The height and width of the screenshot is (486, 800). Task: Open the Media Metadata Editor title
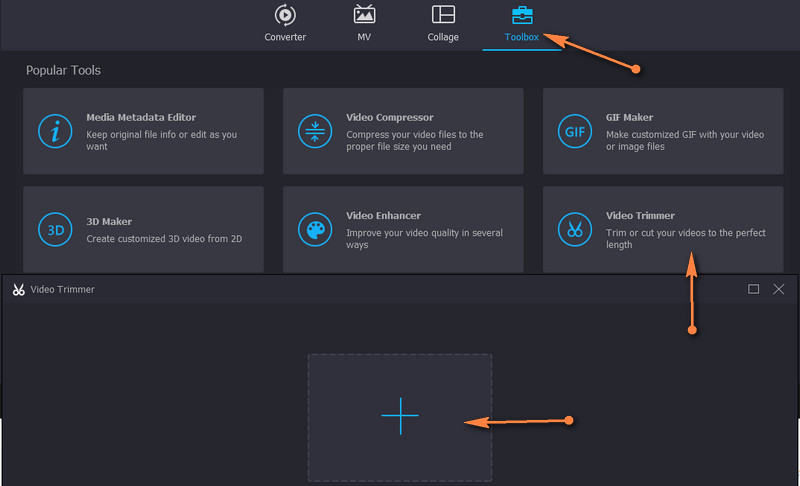[141, 117]
